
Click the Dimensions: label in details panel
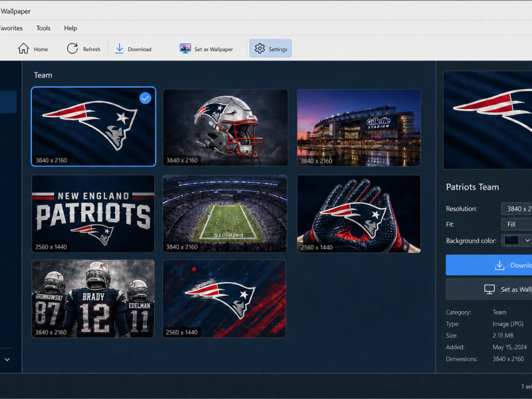click(462, 358)
